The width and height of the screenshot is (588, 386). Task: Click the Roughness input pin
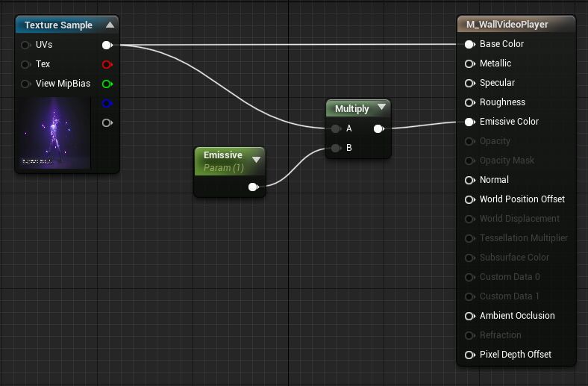click(x=470, y=102)
